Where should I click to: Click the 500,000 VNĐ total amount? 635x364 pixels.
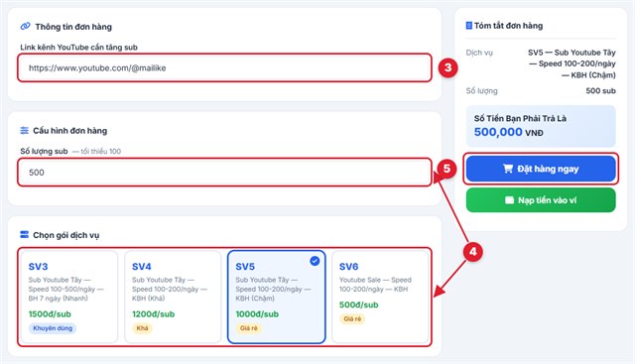pyautogui.click(x=509, y=132)
